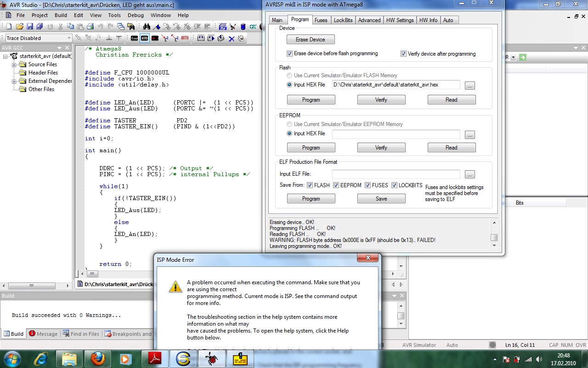The height and width of the screenshot is (368, 588).
Task: Toggle the EEPROM Save From checkbox
Action: click(x=336, y=185)
